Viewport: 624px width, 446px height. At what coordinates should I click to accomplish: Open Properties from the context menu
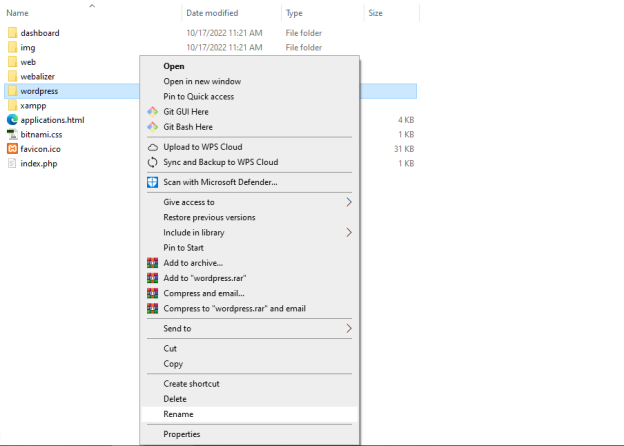[x=250, y=434]
